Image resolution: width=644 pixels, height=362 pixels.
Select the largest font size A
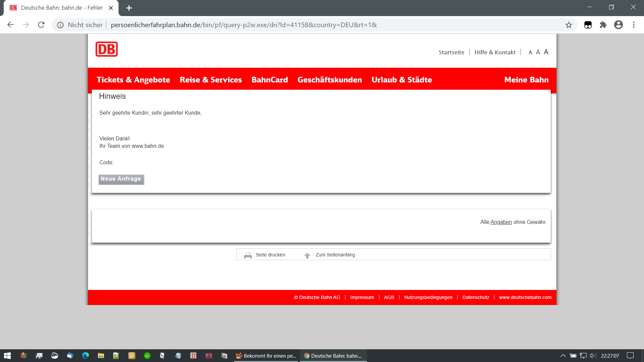coord(546,52)
